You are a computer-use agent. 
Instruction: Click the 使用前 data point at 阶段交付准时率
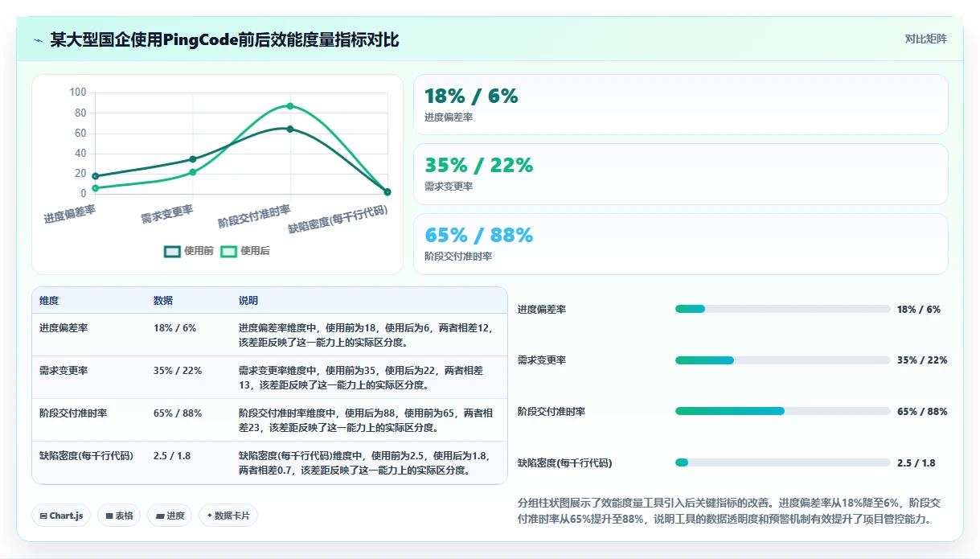pyautogui.click(x=290, y=129)
